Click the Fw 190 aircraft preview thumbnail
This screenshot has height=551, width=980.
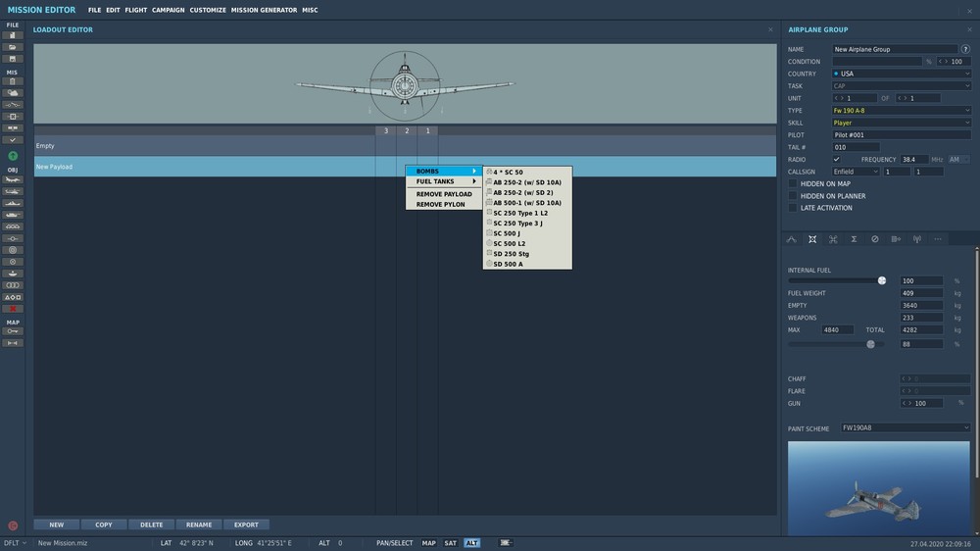(879, 488)
